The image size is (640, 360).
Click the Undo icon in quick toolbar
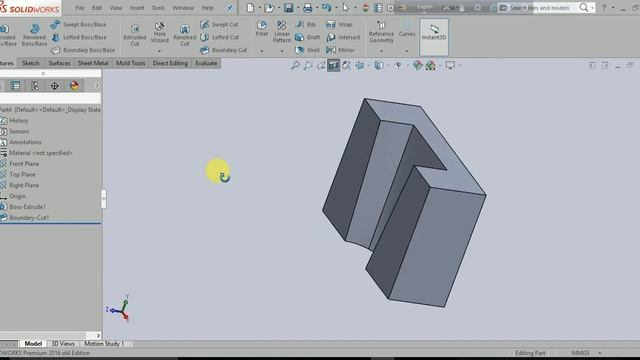point(326,8)
